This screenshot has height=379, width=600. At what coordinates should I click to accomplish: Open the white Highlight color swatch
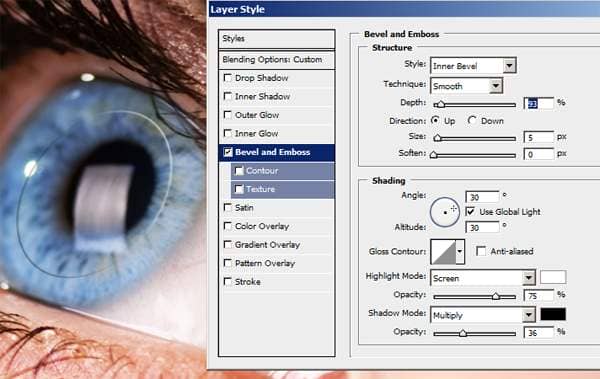coord(553,277)
